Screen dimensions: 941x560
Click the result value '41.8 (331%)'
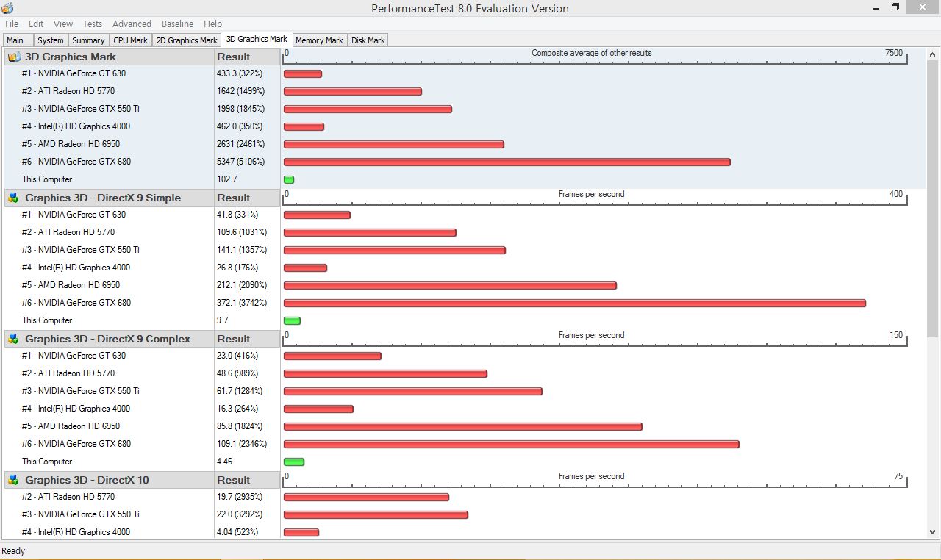[x=237, y=215]
